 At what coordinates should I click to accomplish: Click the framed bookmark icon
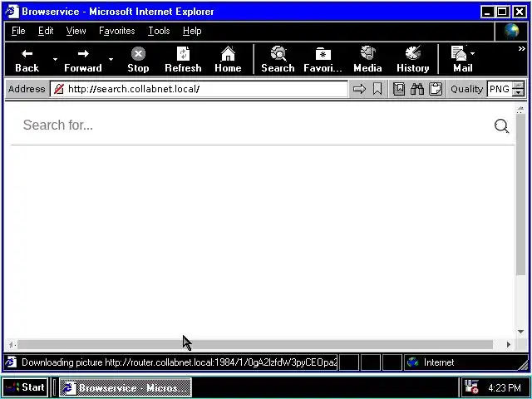pos(399,89)
